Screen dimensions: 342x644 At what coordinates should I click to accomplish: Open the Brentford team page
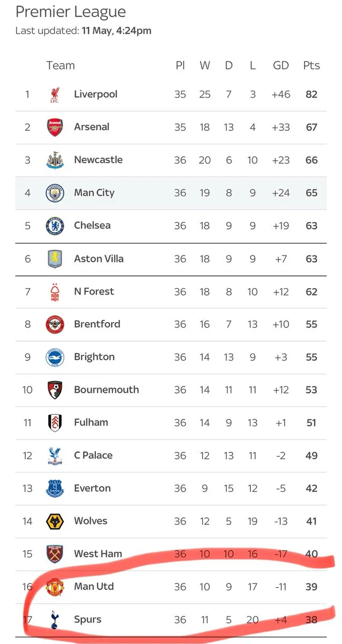97,324
